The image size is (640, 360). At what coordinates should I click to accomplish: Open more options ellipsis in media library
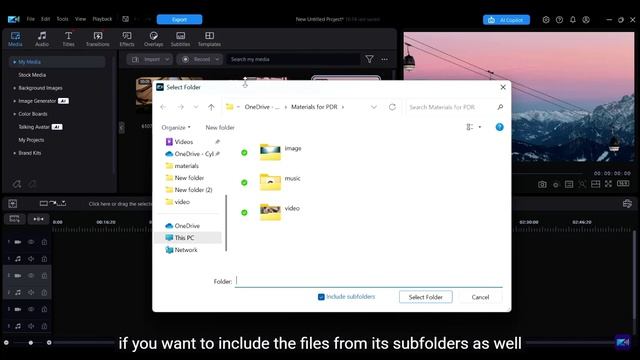click(384, 60)
